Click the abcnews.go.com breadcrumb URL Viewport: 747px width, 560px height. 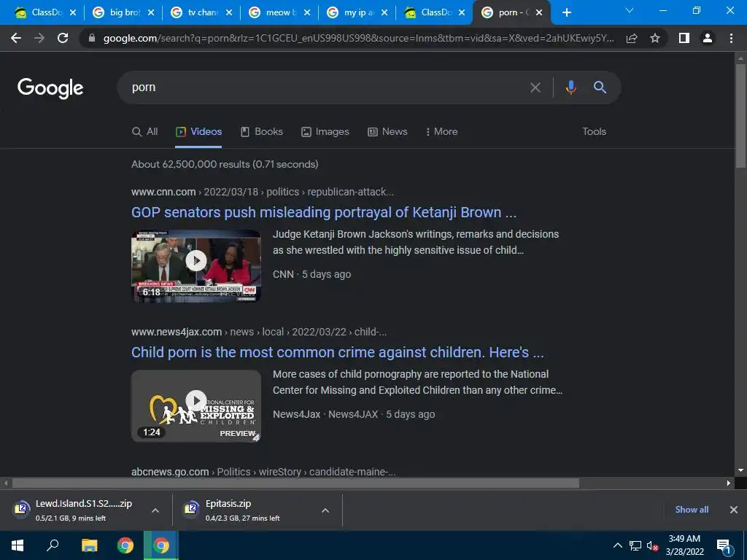(x=170, y=472)
